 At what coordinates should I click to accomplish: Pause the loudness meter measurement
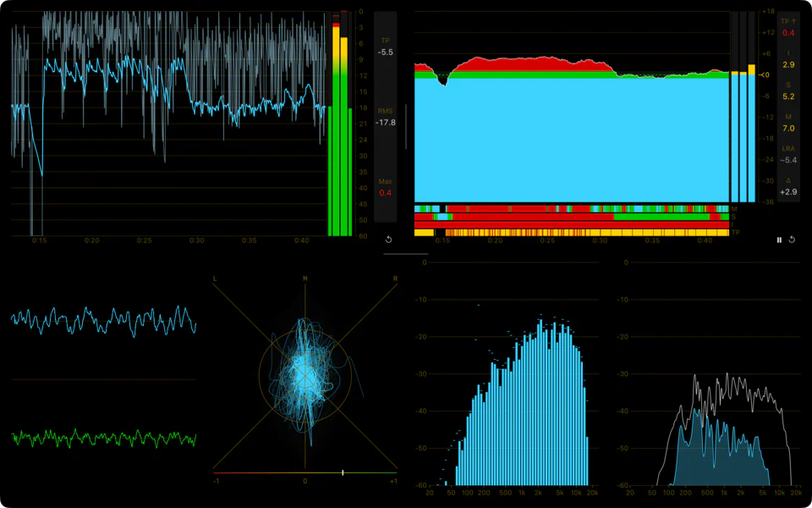(779, 240)
